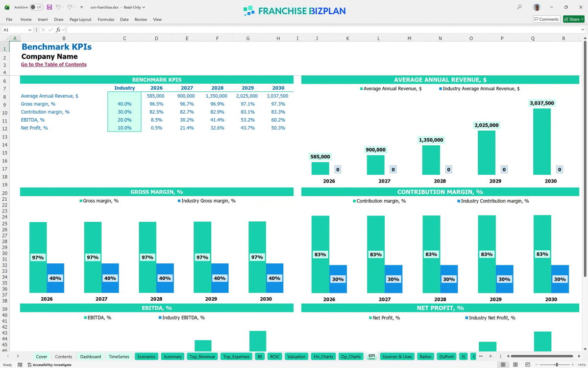Image resolution: width=588 pixels, height=368 pixels.
Task: Click the next sheet scroll arrow
Action: (18, 356)
